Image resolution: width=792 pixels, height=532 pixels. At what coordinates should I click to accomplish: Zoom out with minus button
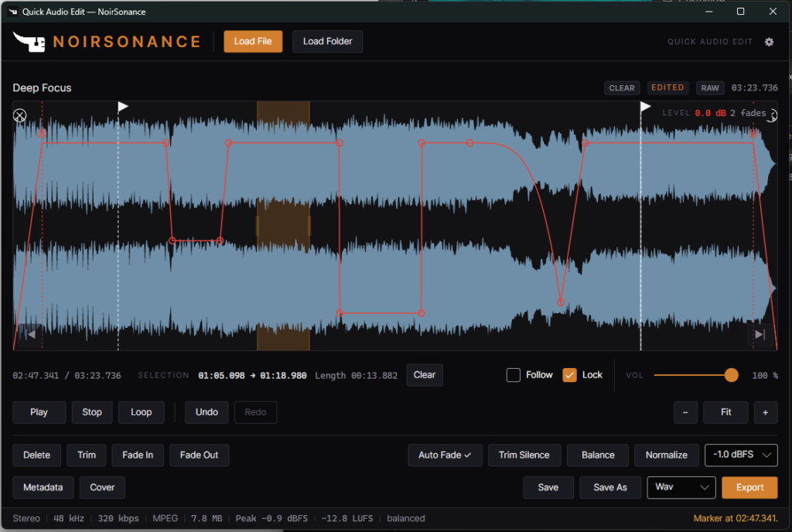pyautogui.click(x=685, y=412)
